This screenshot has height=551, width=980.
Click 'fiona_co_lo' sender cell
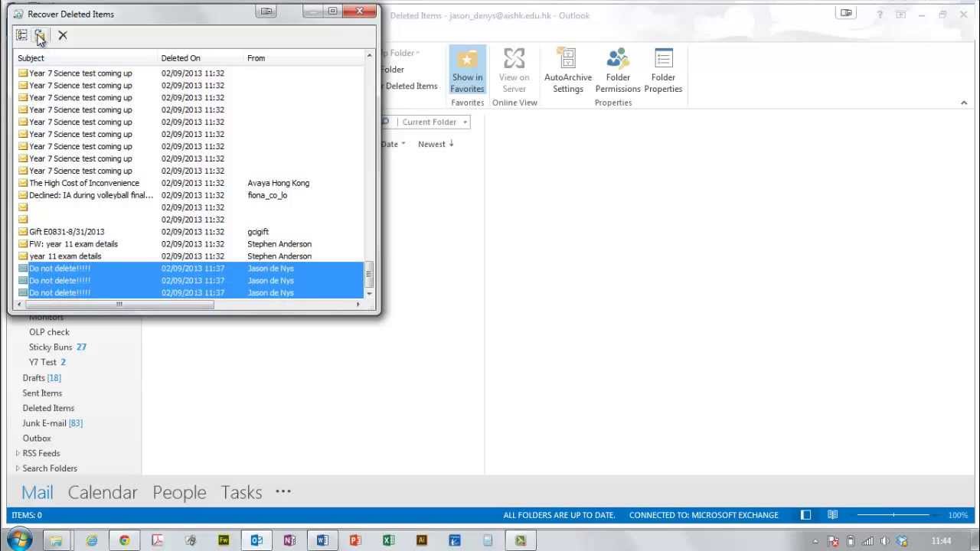[267, 195]
